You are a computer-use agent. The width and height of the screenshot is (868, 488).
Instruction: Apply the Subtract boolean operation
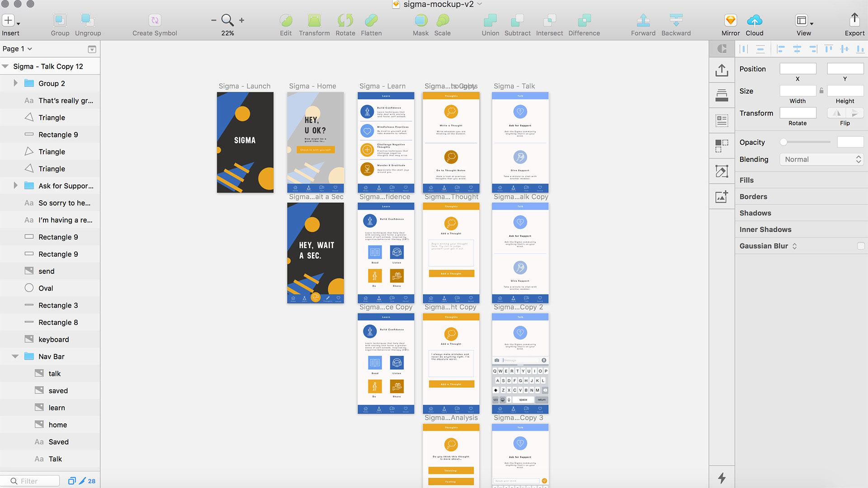pos(517,20)
